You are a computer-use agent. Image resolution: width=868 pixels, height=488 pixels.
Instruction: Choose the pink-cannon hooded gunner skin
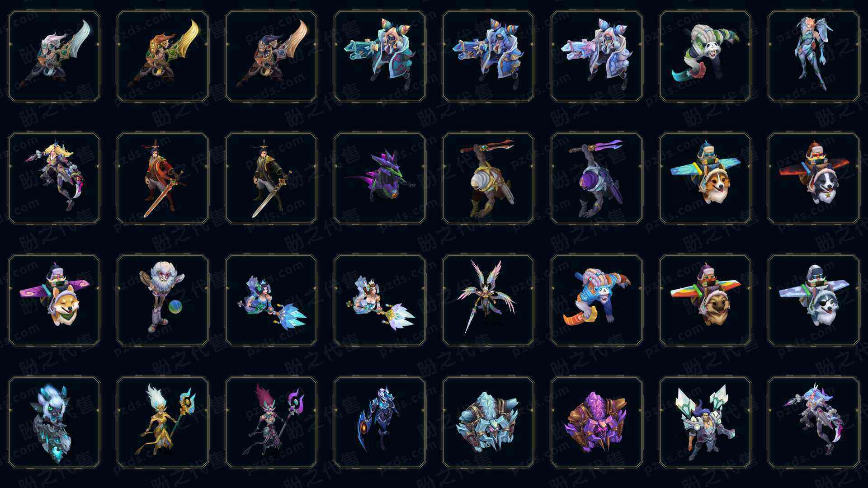point(597,56)
